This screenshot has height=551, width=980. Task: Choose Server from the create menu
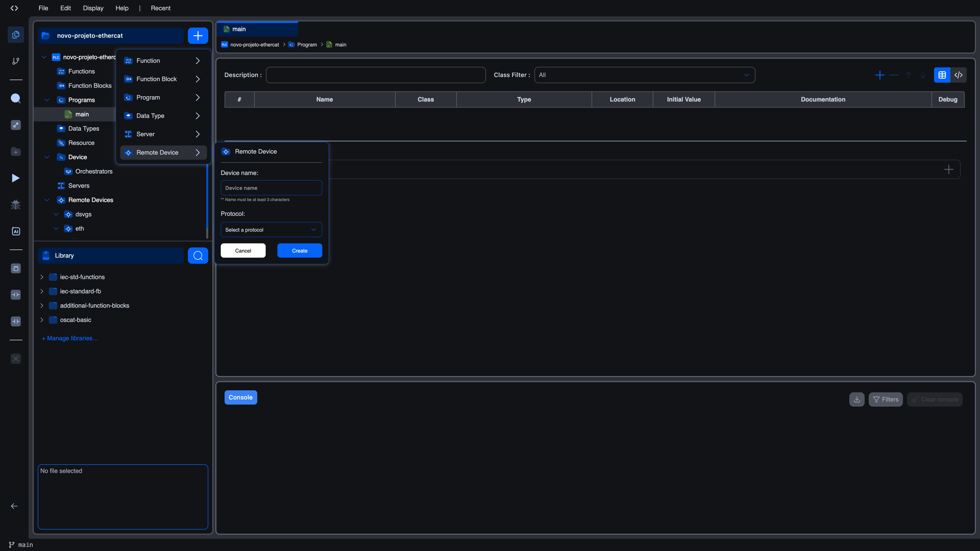coord(163,134)
